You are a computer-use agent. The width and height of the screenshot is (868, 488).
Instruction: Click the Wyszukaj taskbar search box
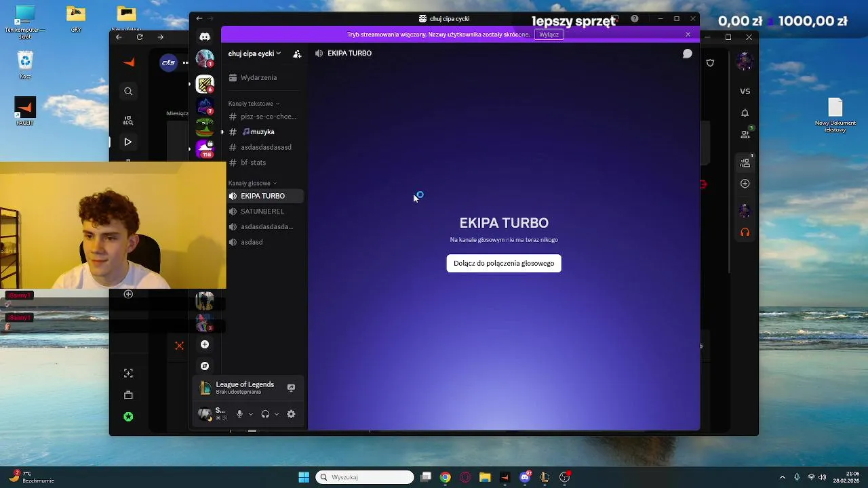click(x=365, y=477)
